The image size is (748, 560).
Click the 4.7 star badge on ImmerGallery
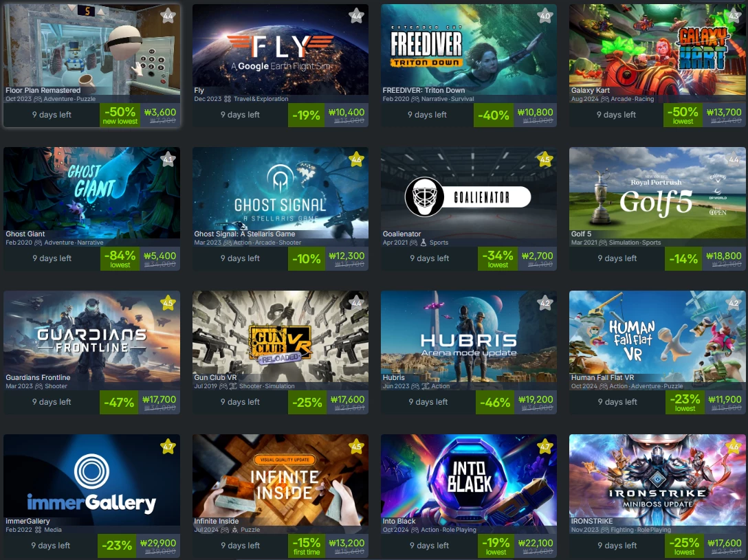click(168, 447)
